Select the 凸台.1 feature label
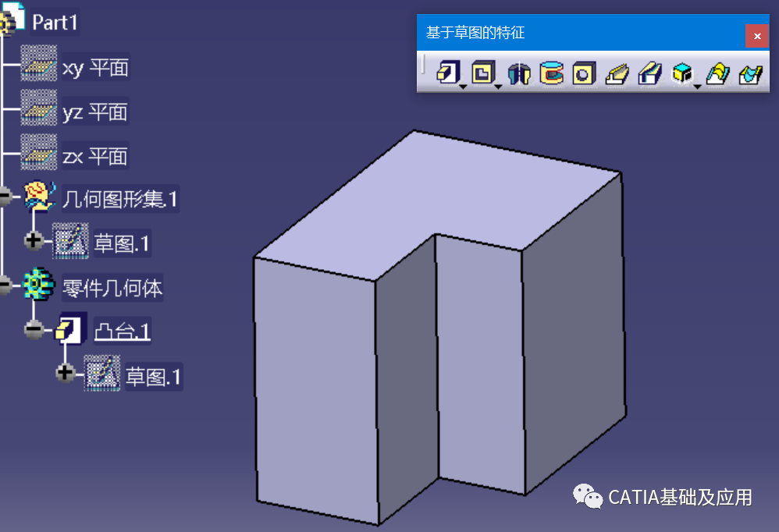 (123, 331)
